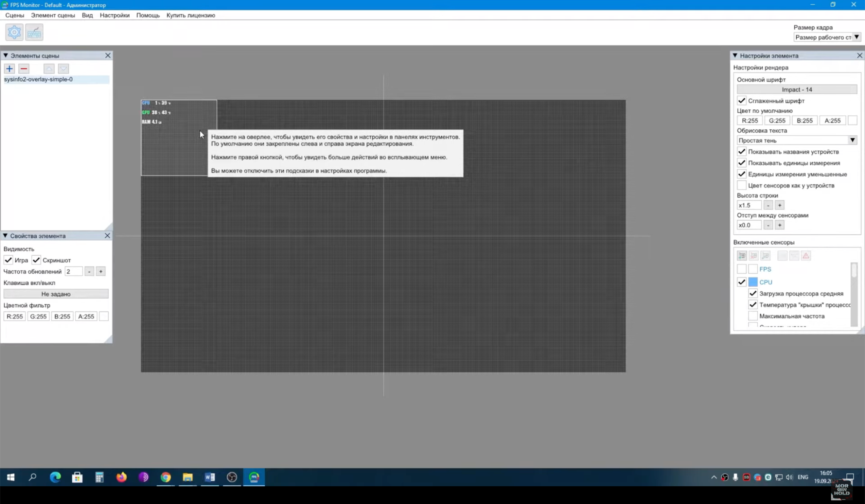This screenshot has height=504, width=865.
Task: Click the keyboard hotkeys toolbar icon
Action: tap(34, 32)
